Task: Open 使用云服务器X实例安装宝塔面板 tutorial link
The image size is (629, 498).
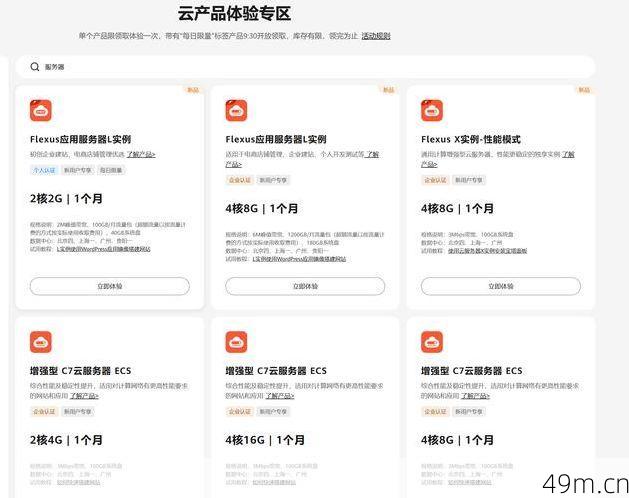Action: (487, 251)
